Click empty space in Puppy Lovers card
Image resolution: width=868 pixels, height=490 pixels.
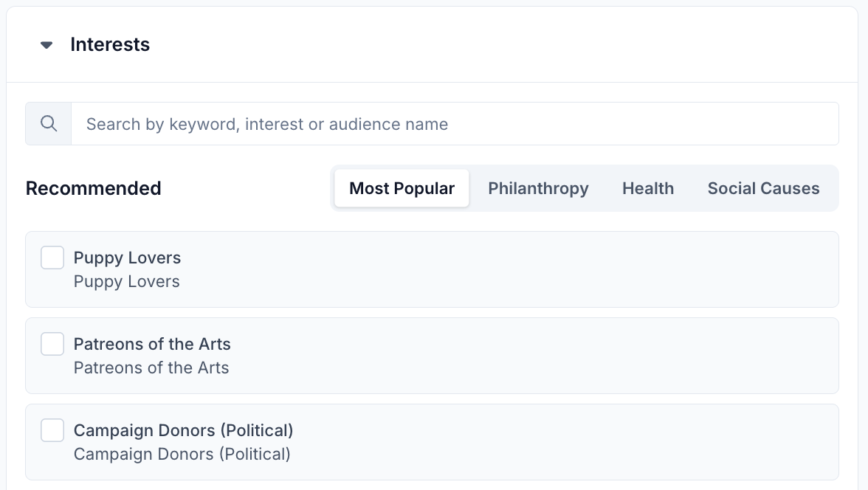coord(517,269)
